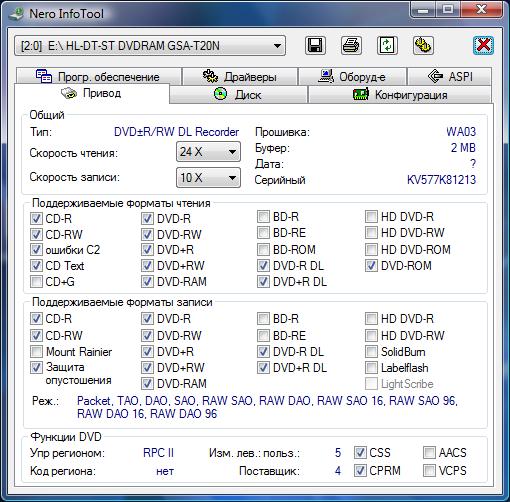
Task: Expand the write speed 10 X dropdown
Action: [208, 177]
